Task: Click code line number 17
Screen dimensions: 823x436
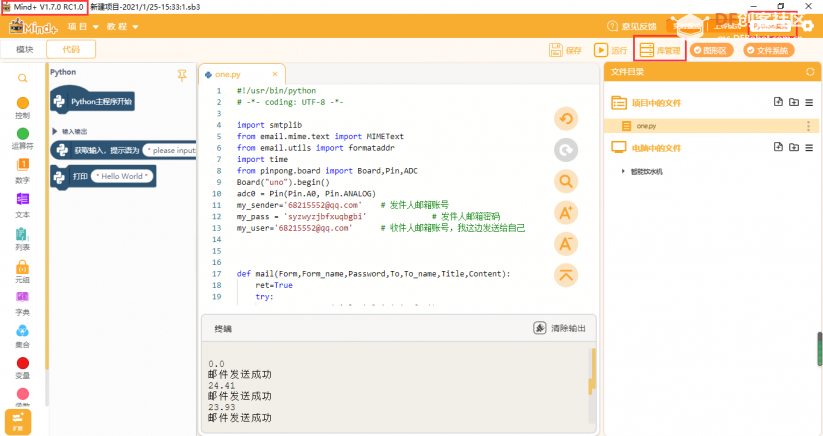Action: coord(217,274)
